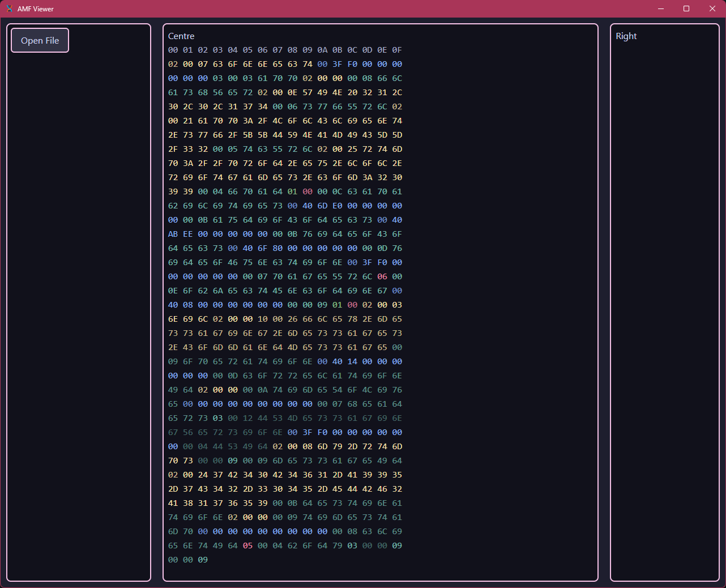
Task: Click the Right panel heading
Action: pyautogui.click(x=626, y=36)
